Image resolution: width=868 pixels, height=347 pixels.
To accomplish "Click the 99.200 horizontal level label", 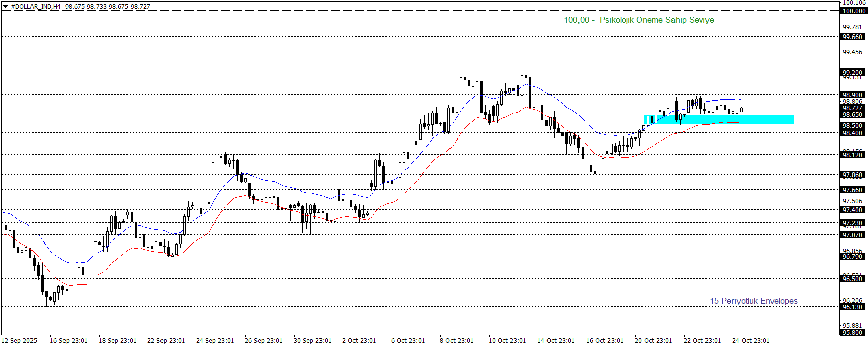I will pyautogui.click(x=852, y=73).
